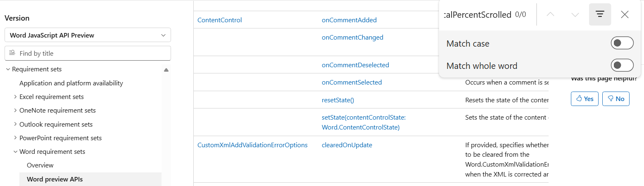Go to previous find result arrow
644x186 pixels.
[550, 14]
